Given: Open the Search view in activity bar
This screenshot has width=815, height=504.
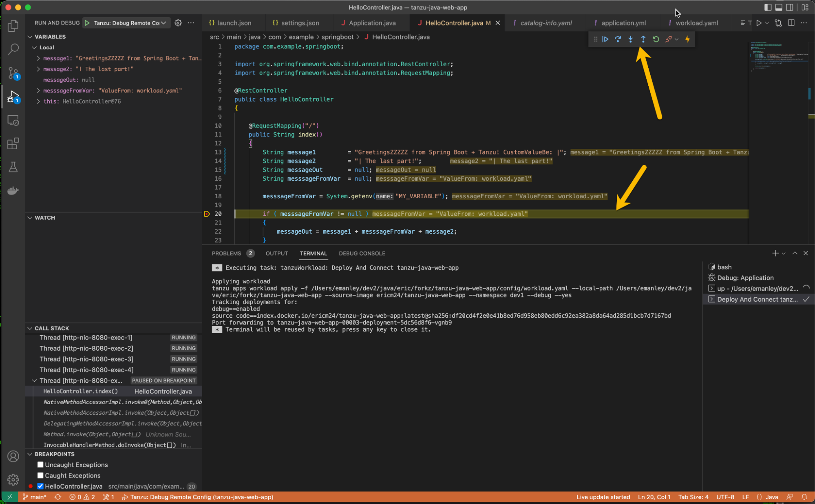Looking at the screenshot, I should [13, 49].
